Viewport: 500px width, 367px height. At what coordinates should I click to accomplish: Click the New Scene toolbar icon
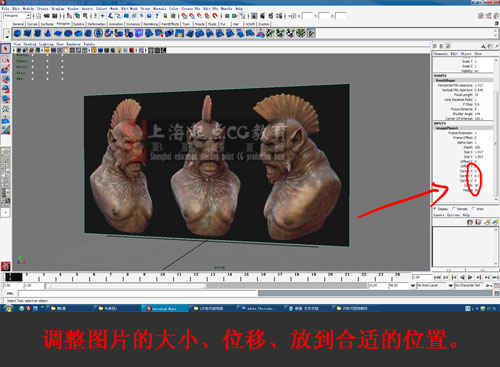(39, 16)
